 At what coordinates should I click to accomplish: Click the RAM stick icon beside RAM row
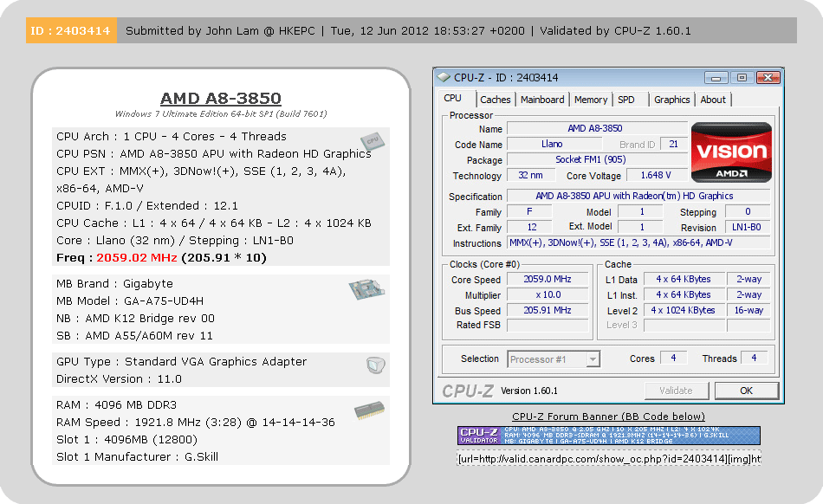pyautogui.click(x=369, y=410)
